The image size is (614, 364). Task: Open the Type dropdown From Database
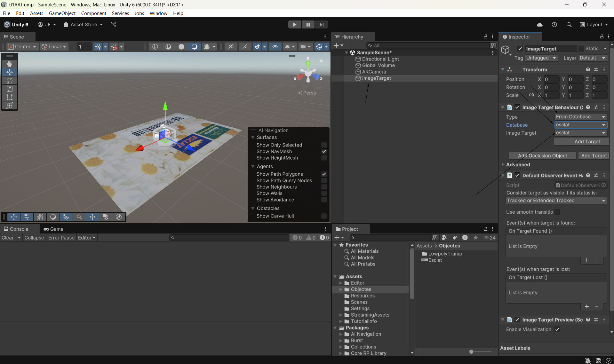(580, 117)
